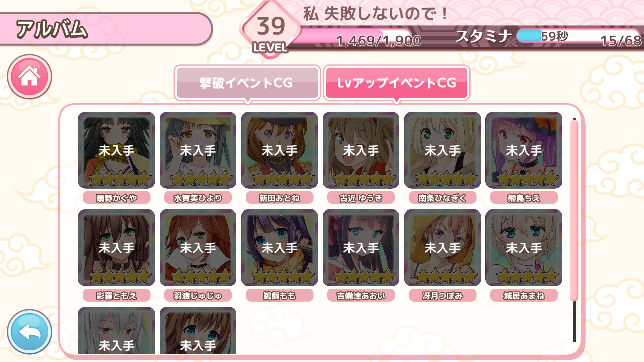644x362 pixels.
Task: Select the 新田おとね card portrait
Action: point(279,150)
